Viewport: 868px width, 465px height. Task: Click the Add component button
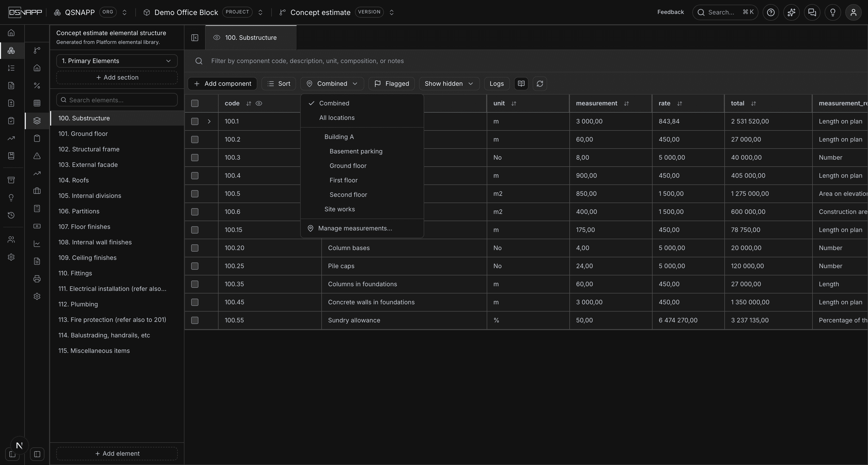[222, 83]
